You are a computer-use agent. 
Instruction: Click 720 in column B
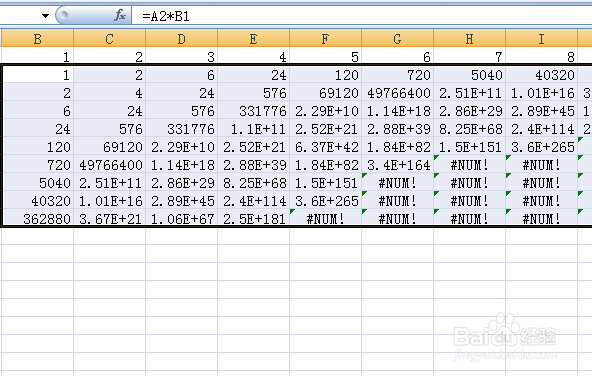(x=37, y=165)
